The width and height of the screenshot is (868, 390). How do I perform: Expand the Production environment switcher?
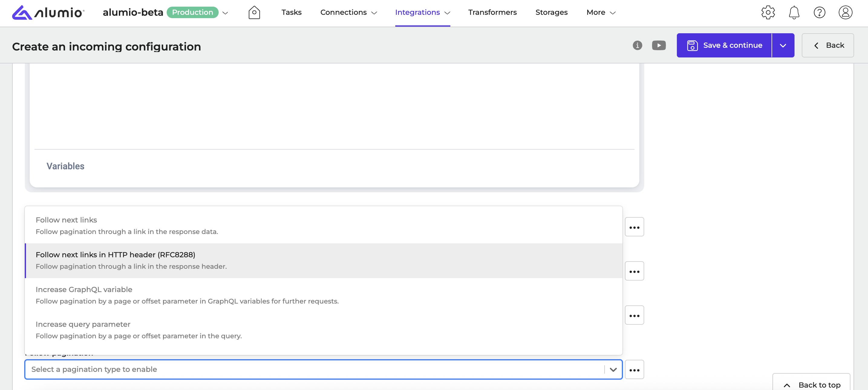pos(225,13)
